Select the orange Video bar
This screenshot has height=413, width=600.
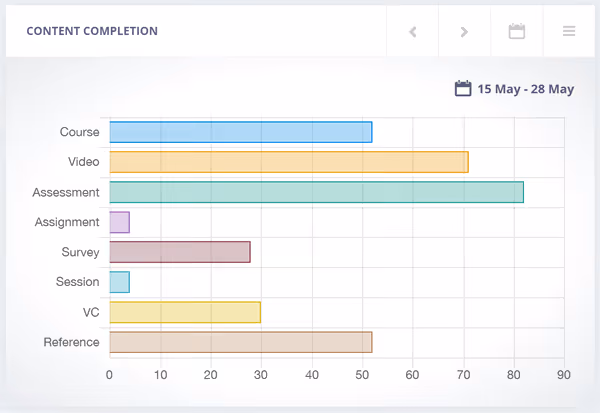pos(289,162)
